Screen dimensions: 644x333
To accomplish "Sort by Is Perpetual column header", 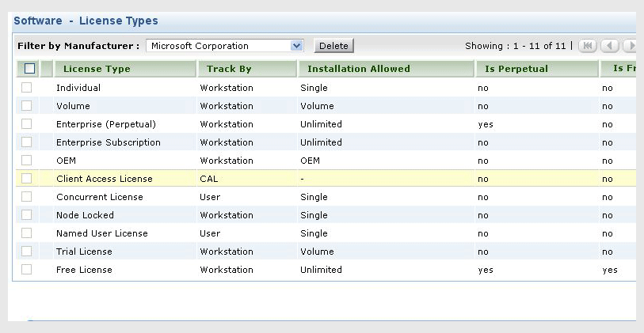I will 516,69.
